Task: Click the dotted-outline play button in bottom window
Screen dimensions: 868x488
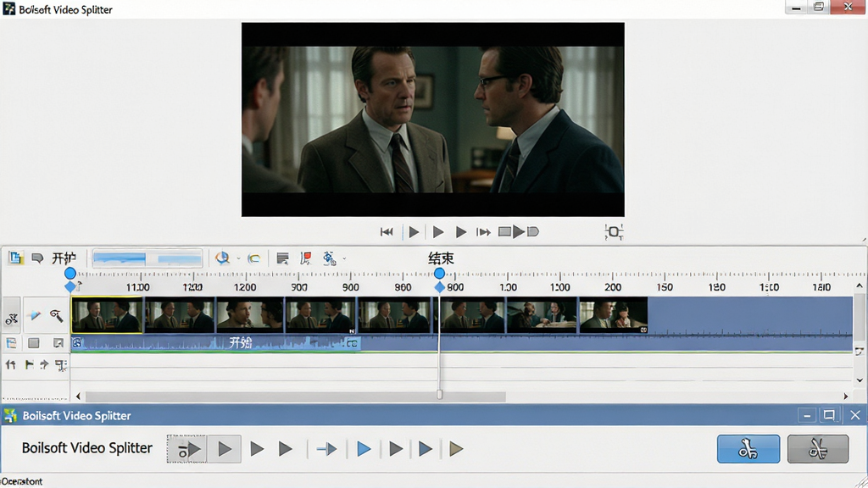Action: (x=187, y=449)
